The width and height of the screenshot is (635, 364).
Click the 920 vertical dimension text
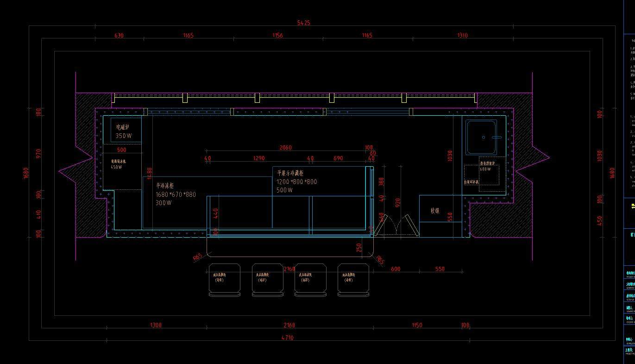(397, 202)
